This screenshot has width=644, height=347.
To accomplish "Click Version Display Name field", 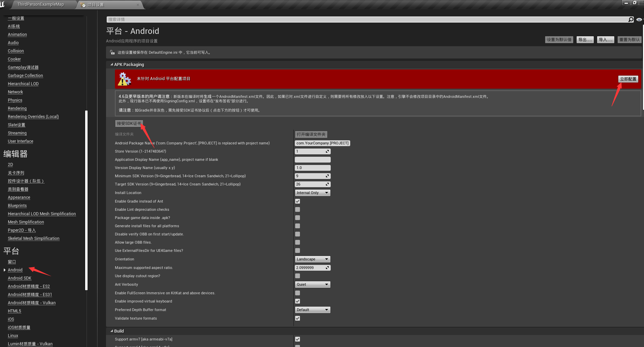I will [313, 168].
